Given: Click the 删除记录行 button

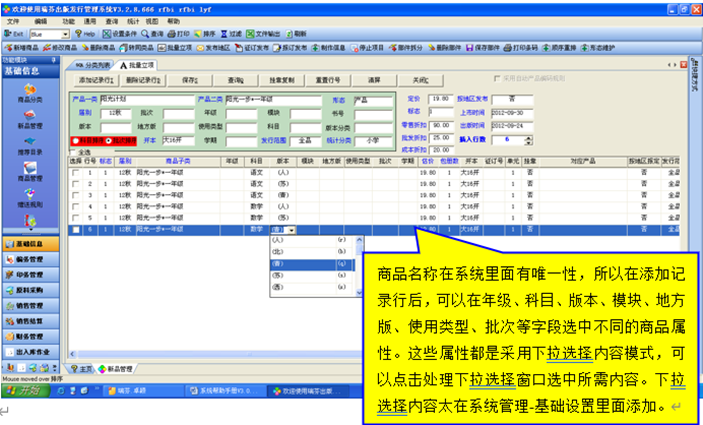Looking at the screenshot, I should point(143,81).
